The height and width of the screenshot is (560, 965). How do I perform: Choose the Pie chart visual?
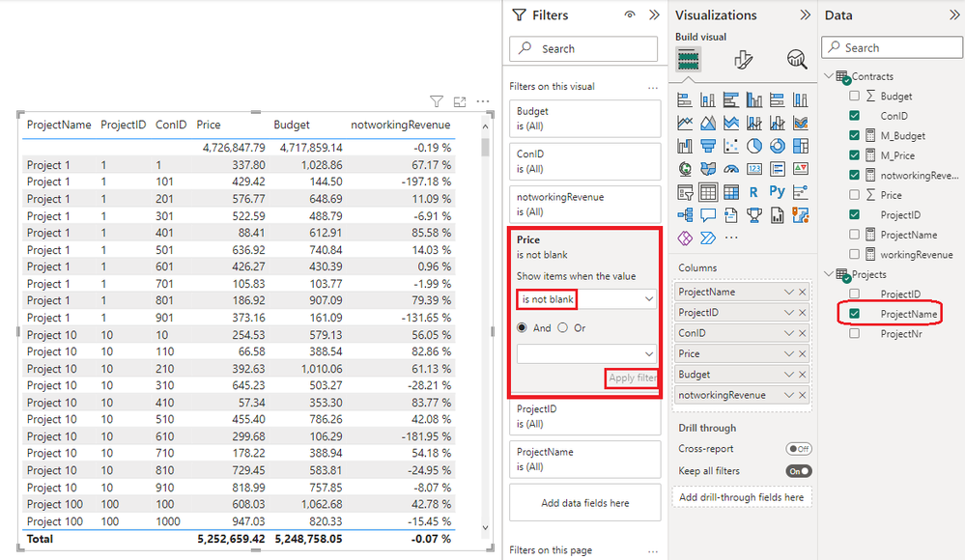(753, 146)
